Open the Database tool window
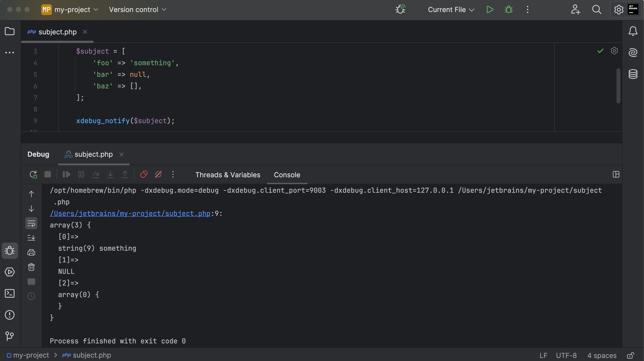The height and width of the screenshot is (361, 644). (633, 74)
